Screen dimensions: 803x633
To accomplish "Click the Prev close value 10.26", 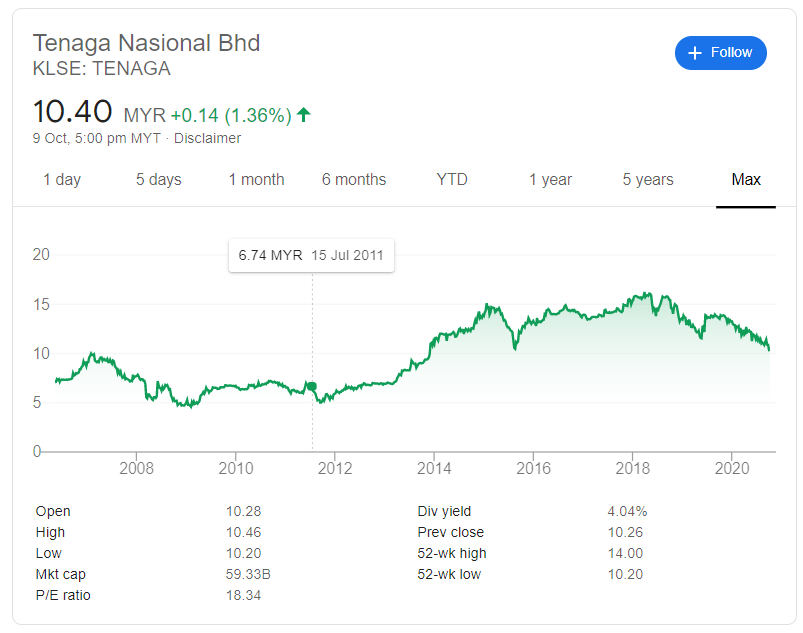I will 625,532.
